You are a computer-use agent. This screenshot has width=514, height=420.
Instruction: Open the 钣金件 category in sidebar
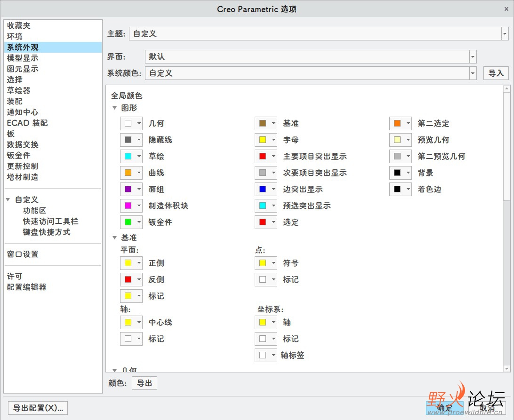[19, 155]
